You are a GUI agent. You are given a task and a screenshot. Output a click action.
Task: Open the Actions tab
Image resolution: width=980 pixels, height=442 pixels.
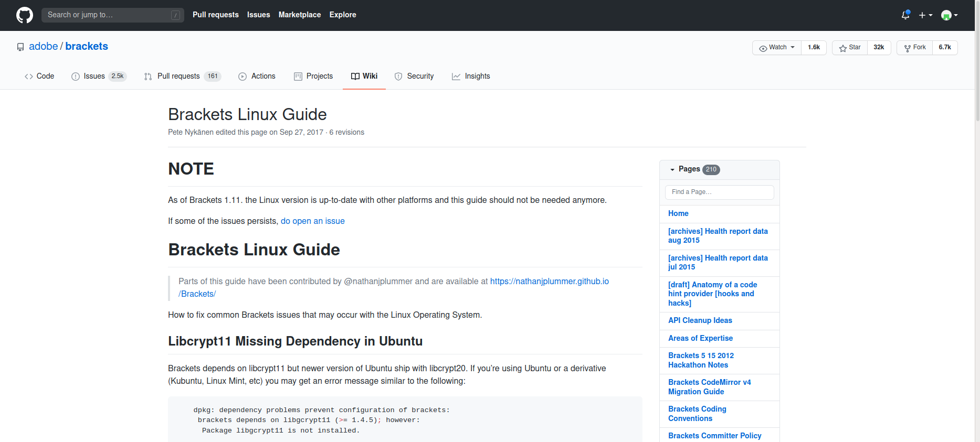[257, 77]
